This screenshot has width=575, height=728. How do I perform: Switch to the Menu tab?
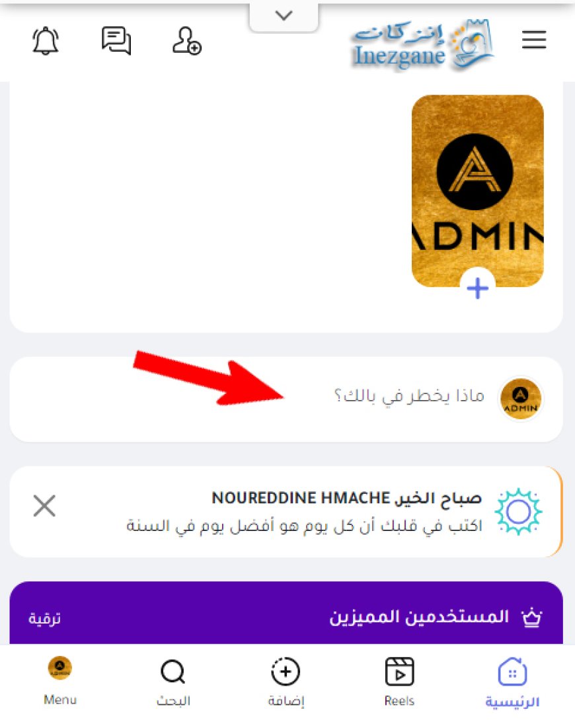[60, 681]
